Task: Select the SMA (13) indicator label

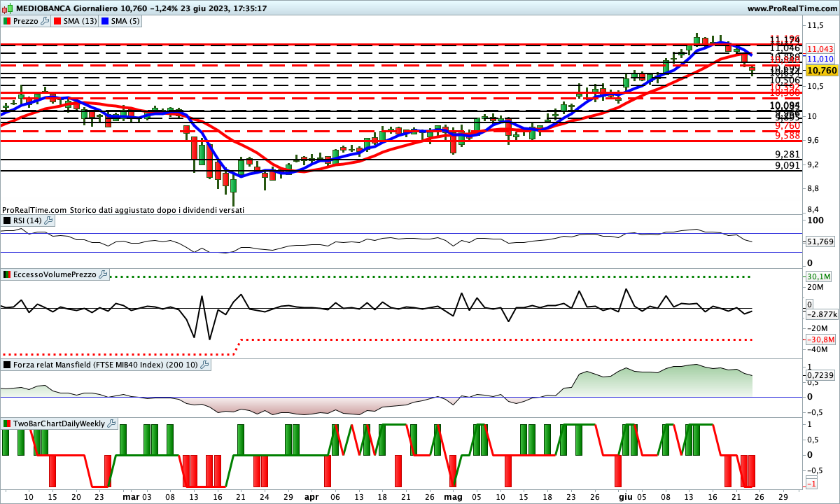Action: (x=80, y=21)
